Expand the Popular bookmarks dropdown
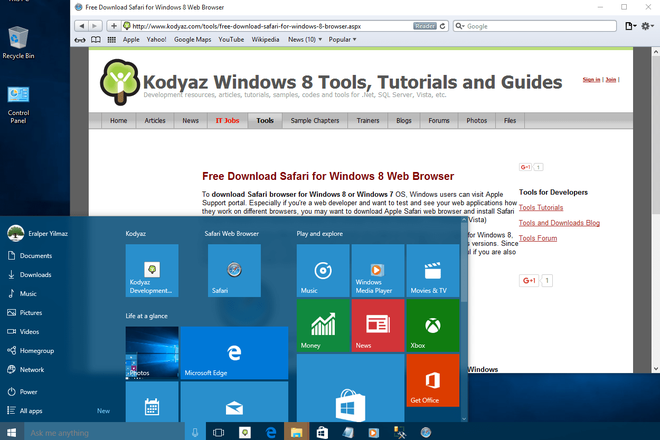Image resolution: width=660 pixels, height=440 pixels. point(342,40)
